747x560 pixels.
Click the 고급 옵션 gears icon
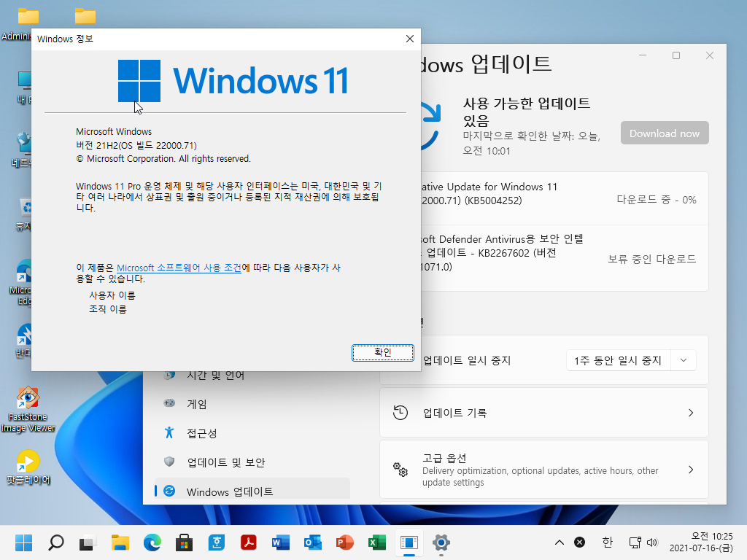coord(400,470)
